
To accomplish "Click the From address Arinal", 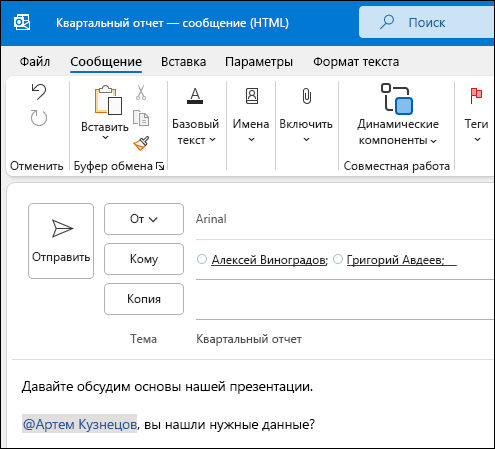I will coord(211,219).
